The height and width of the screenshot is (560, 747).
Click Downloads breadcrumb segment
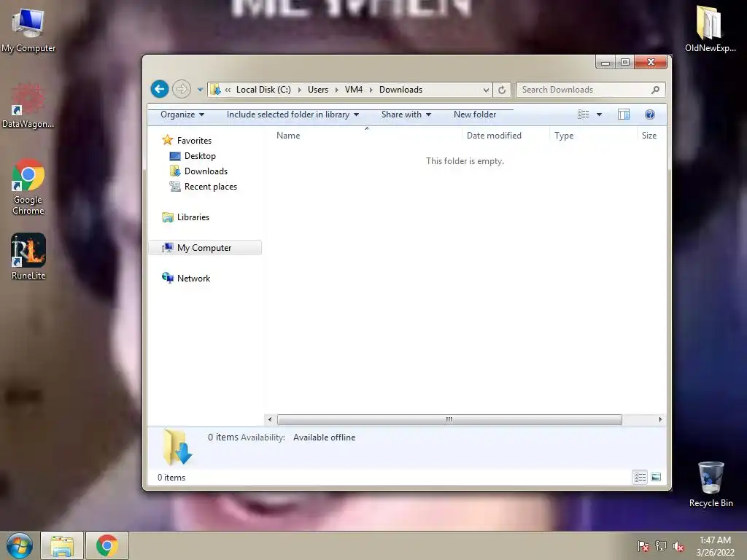(x=400, y=90)
